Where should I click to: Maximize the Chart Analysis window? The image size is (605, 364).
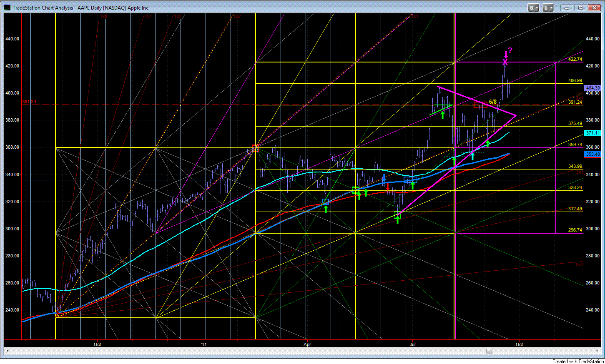tap(580, 7)
